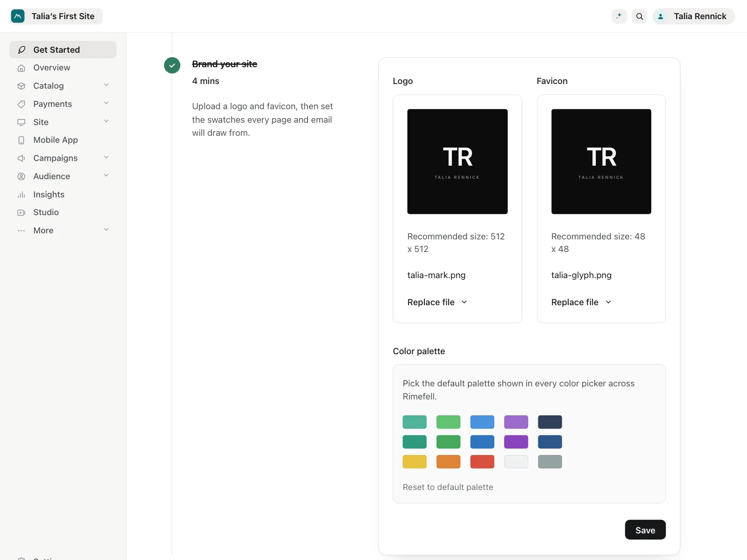Select the white color swatch

(x=516, y=462)
